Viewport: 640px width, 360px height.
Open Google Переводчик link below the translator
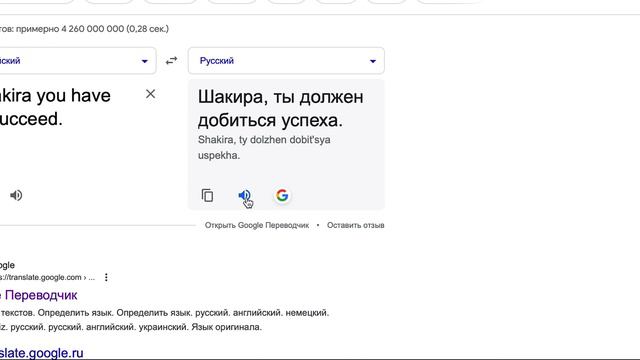click(x=257, y=225)
